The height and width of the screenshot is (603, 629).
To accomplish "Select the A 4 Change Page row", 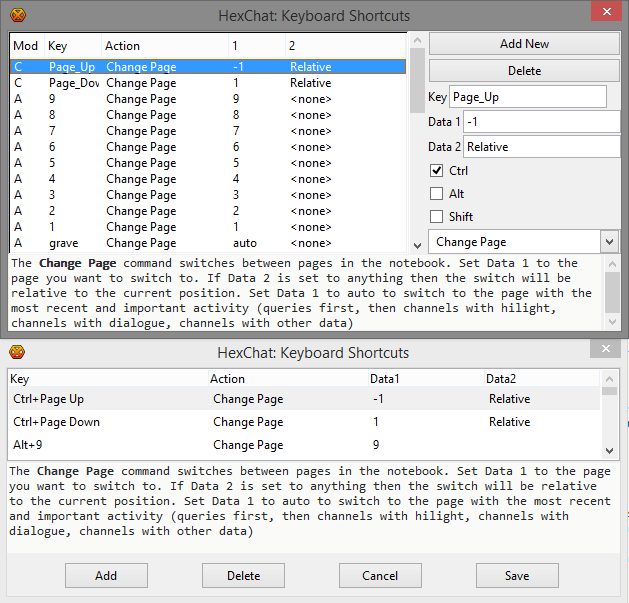I will 208,179.
